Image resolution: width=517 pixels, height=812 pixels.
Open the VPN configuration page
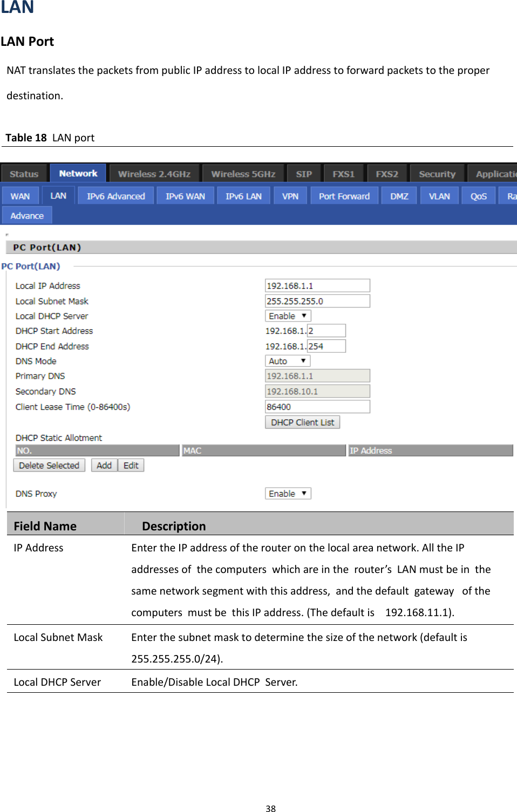point(289,195)
